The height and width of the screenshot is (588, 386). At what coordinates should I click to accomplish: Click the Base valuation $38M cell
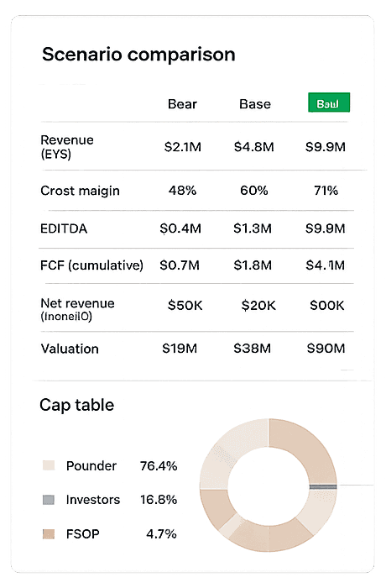click(x=253, y=349)
